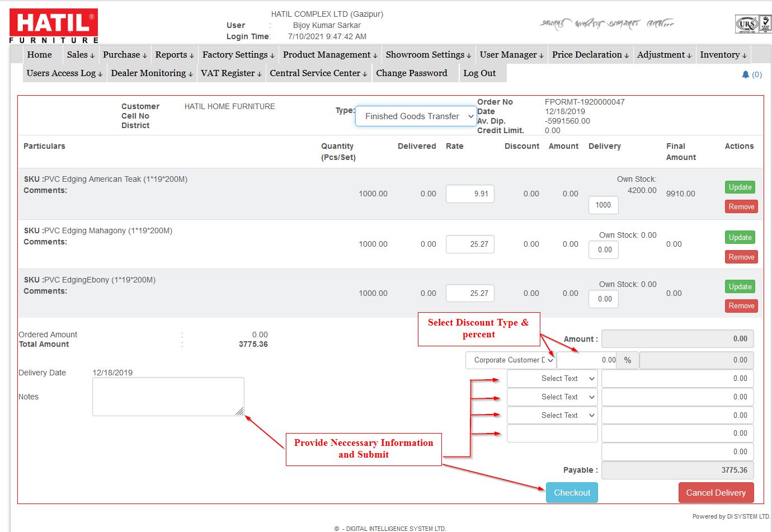Open the Price Declaration menu

pos(590,55)
